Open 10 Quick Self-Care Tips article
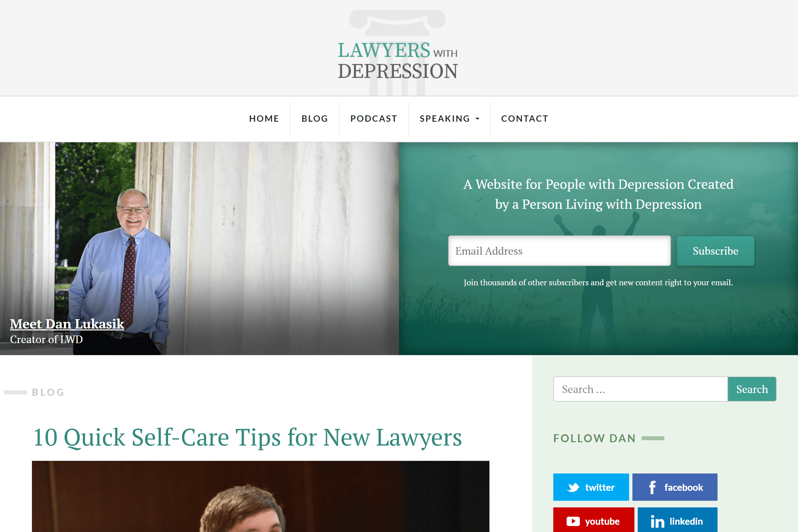 (247, 437)
